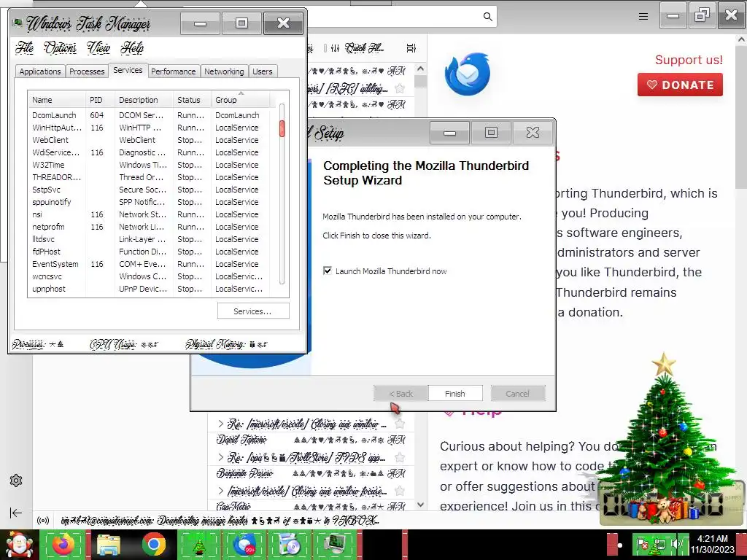Star the '[microsoft/vscode] Closing aux window focuse' message
The image size is (747, 560).
tap(400, 491)
